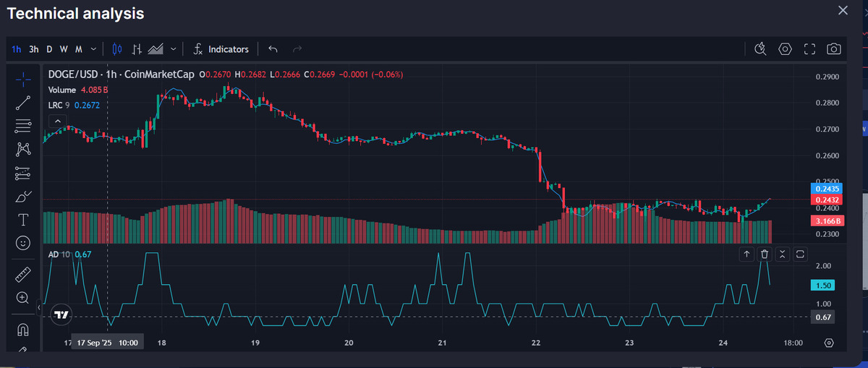Open the chart style dropdown arrow
The image size is (868, 368).
[174, 49]
